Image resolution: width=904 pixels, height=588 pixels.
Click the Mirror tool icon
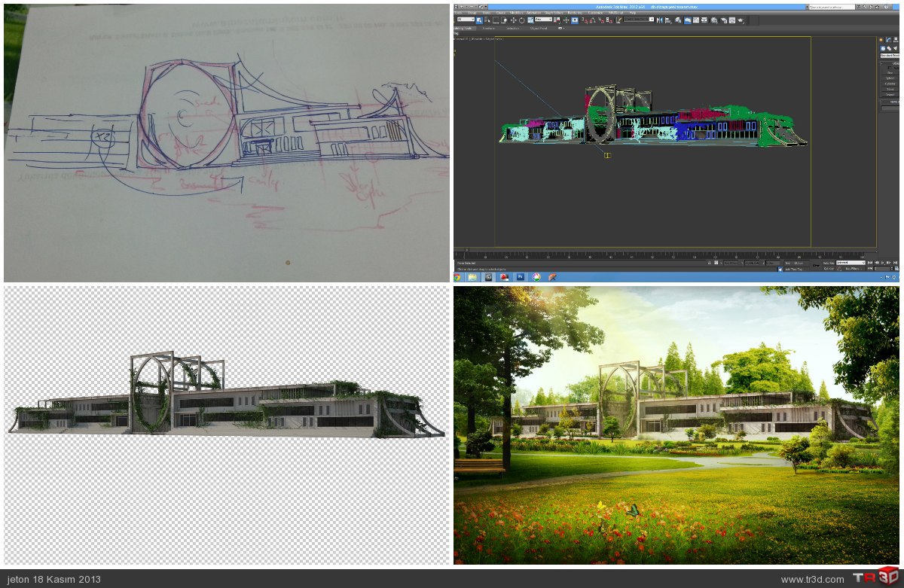tap(659, 20)
